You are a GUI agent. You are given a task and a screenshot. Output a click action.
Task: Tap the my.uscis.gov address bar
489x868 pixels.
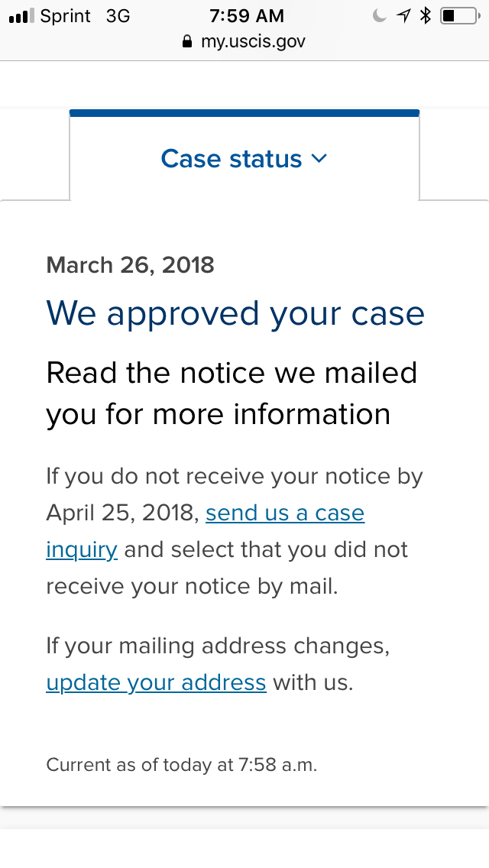coord(244,41)
